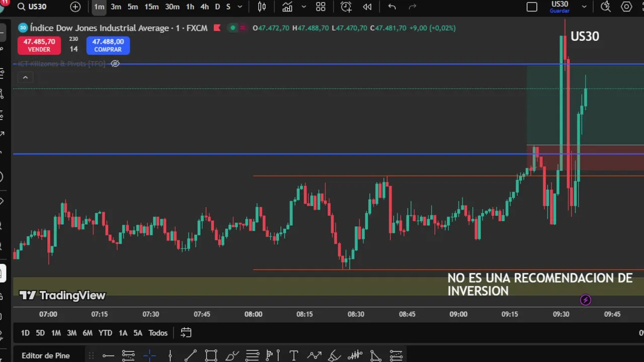Switch to daily D timeframe
644x362 pixels.
point(217,7)
